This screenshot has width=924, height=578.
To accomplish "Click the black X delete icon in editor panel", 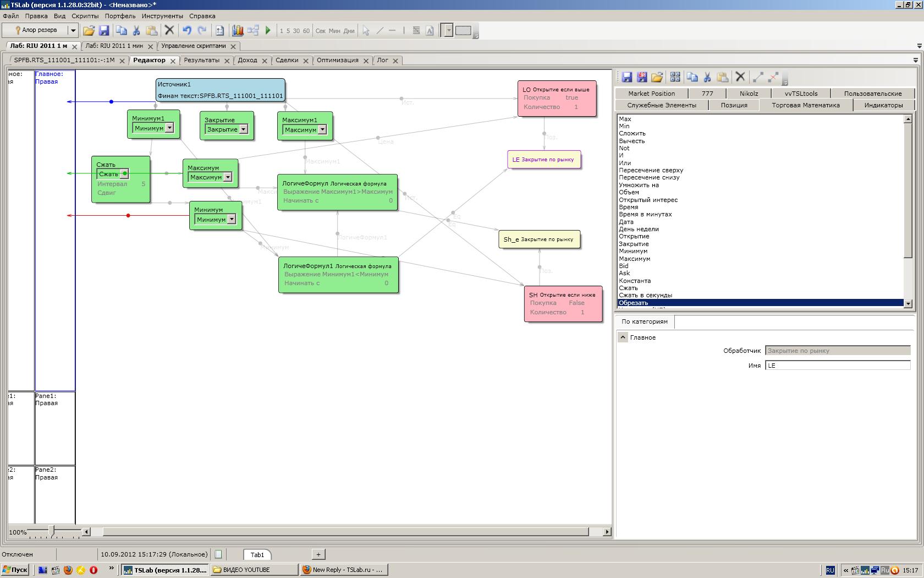I will [x=740, y=78].
